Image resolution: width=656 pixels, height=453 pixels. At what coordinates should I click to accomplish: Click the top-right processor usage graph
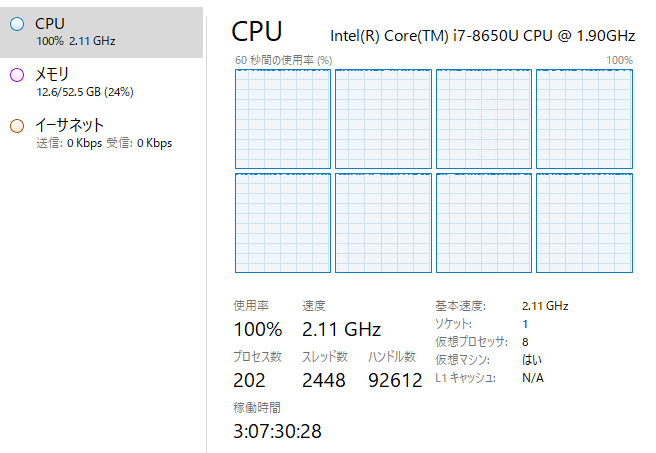pyautogui.click(x=584, y=119)
